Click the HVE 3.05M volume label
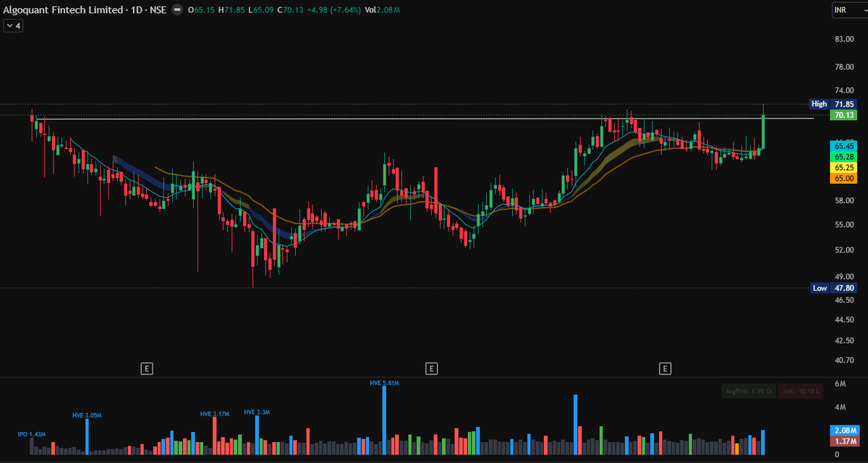The image size is (868, 463). tap(87, 415)
